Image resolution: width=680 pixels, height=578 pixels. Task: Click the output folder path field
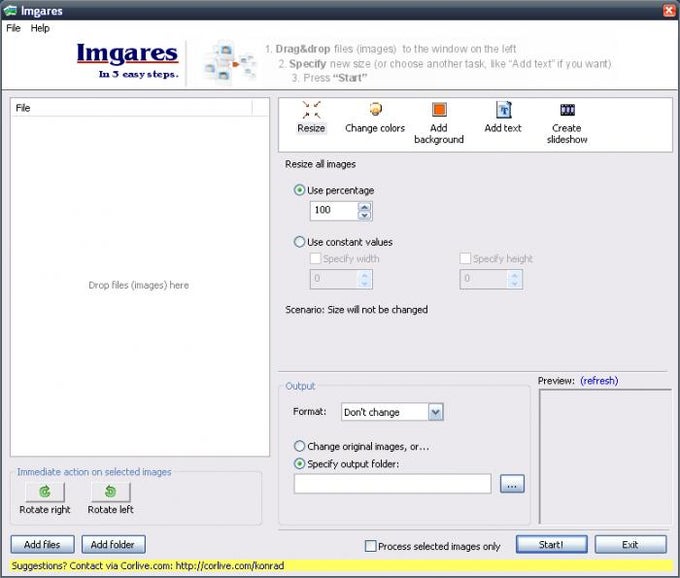point(392,484)
